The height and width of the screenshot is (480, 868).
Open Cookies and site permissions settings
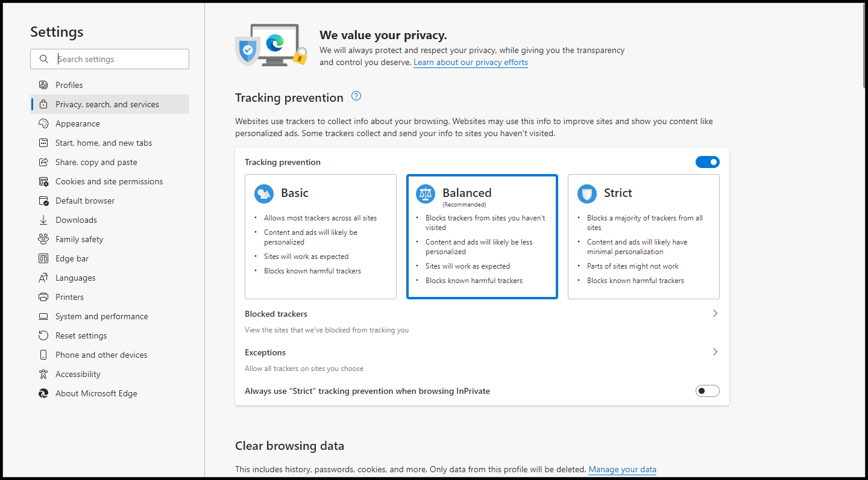coord(110,181)
